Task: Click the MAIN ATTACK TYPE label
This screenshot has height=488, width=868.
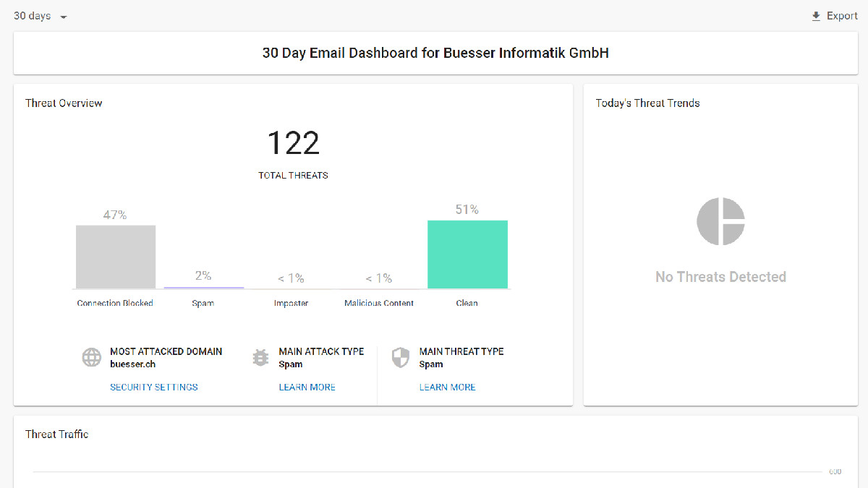Action: coord(322,351)
